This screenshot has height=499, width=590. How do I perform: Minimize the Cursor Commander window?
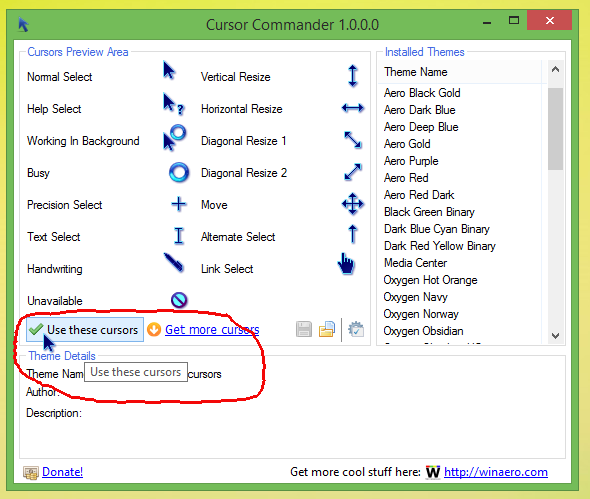pyautogui.click(x=487, y=23)
